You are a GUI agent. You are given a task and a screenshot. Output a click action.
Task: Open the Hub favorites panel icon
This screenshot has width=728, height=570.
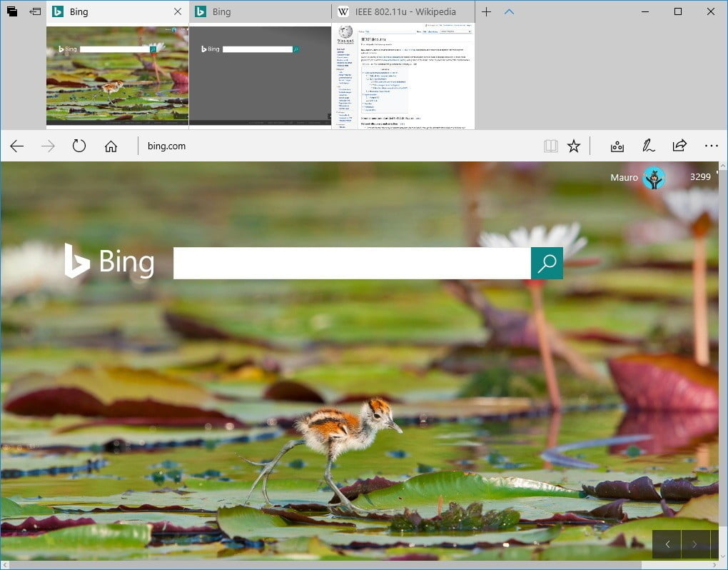coord(617,146)
